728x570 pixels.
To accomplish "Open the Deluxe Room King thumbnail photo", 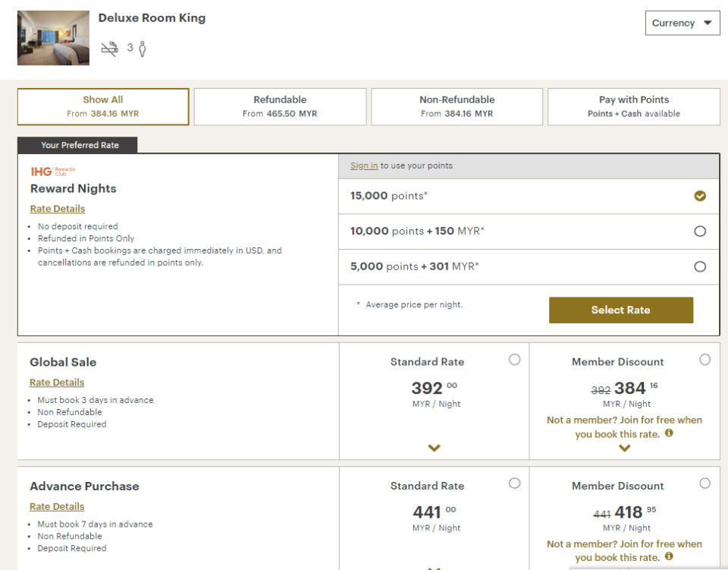I will [53, 38].
